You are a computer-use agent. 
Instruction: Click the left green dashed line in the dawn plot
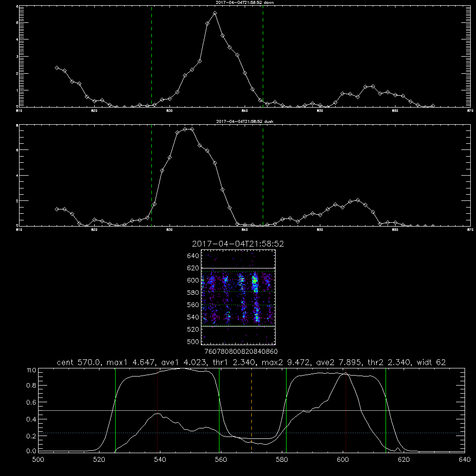click(x=151, y=56)
